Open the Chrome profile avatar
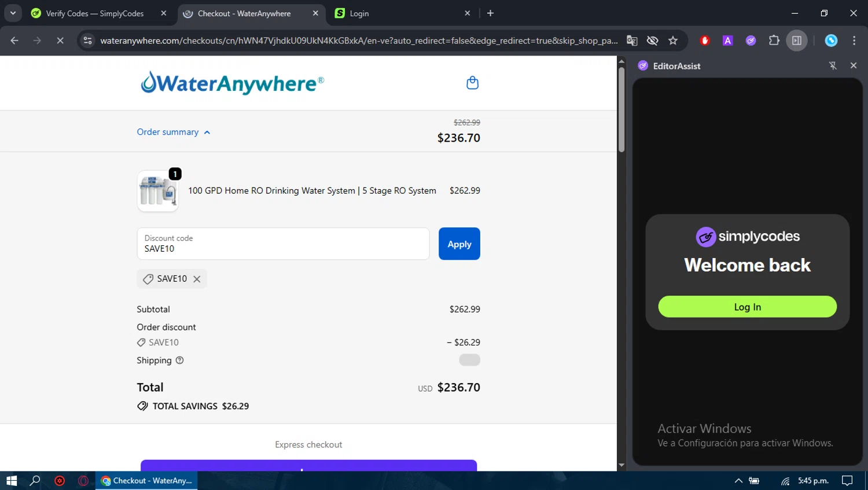Image resolution: width=868 pixels, height=490 pixels. coord(831,40)
